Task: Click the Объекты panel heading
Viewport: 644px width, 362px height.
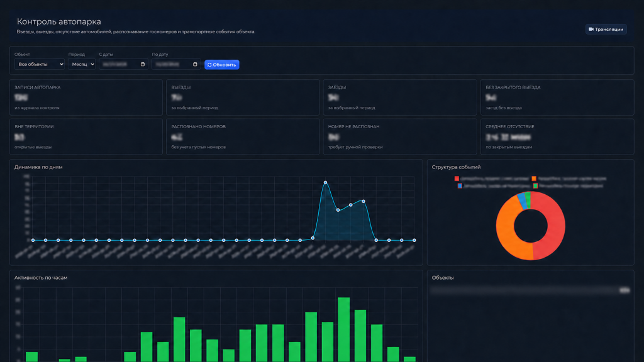Action: coord(443,277)
